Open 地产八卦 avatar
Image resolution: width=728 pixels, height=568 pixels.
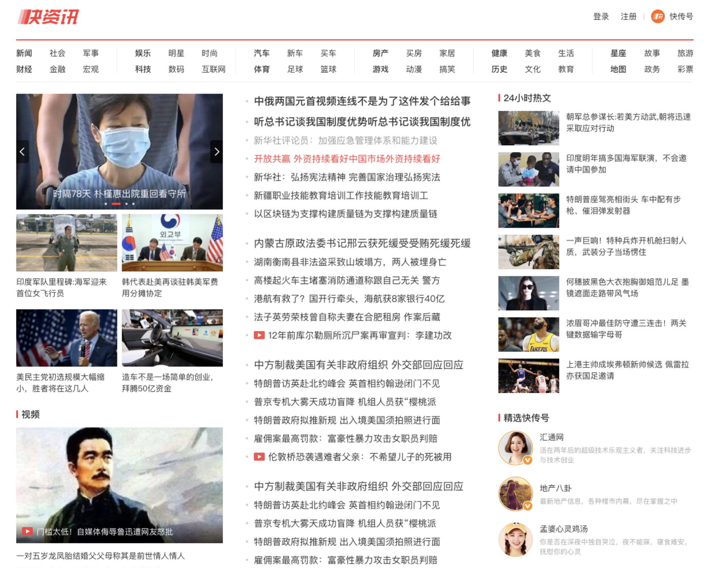pos(515,494)
